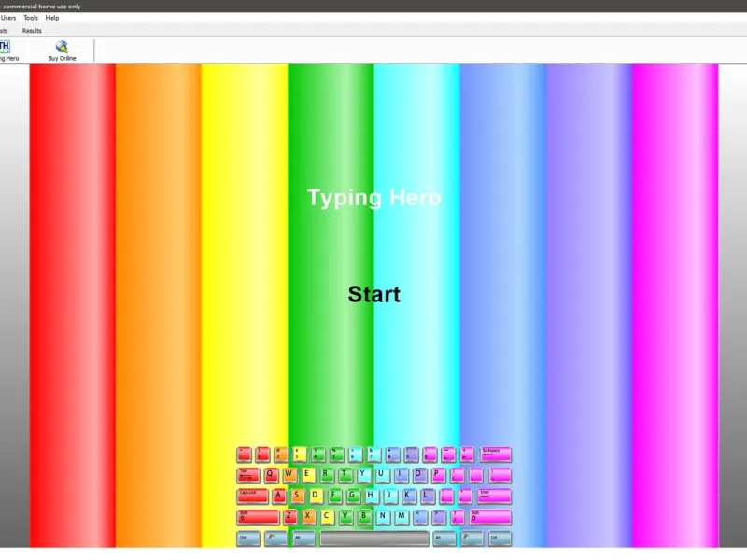
Task: Click the Q key on the on-screen keyboard
Action: [x=270, y=475]
